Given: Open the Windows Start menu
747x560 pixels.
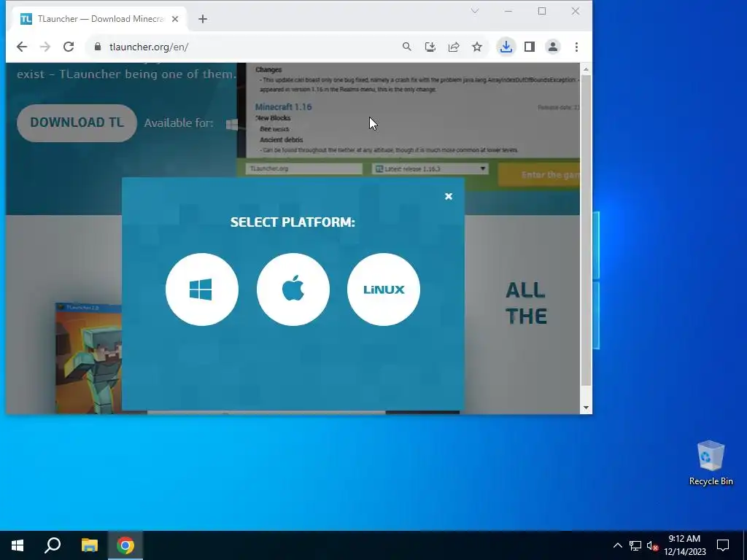Looking at the screenshot, I should 18,545.
